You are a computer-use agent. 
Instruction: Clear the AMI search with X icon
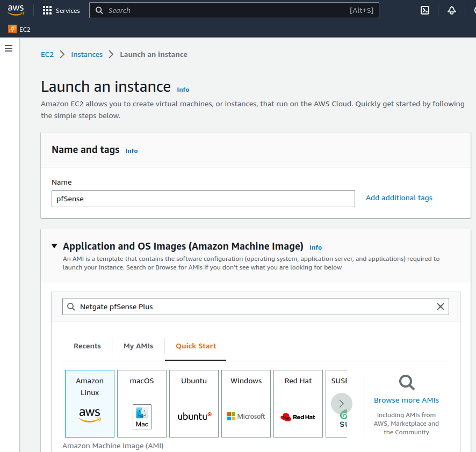[440, 307]
